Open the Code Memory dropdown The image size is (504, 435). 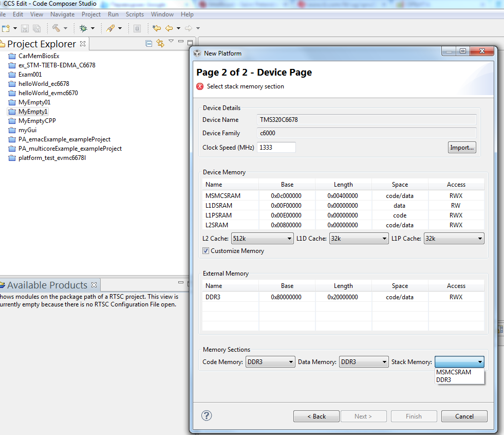[x=270, y=362]
